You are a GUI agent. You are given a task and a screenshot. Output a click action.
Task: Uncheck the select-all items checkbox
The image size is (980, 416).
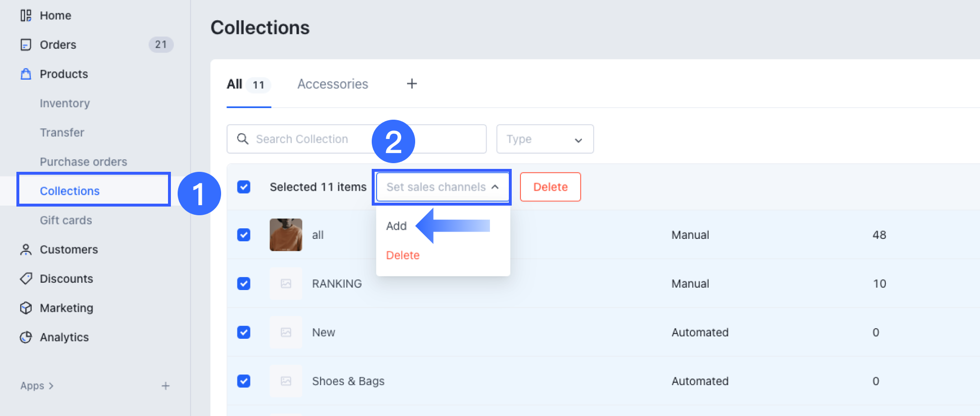pyautogui.click(x=244, y=187)
